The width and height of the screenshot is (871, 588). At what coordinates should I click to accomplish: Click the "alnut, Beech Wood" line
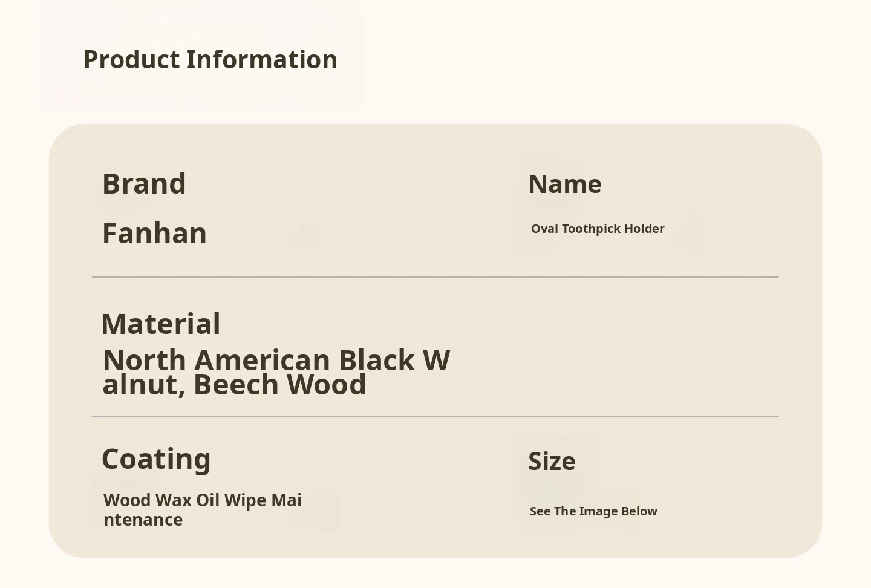point(234,385)
